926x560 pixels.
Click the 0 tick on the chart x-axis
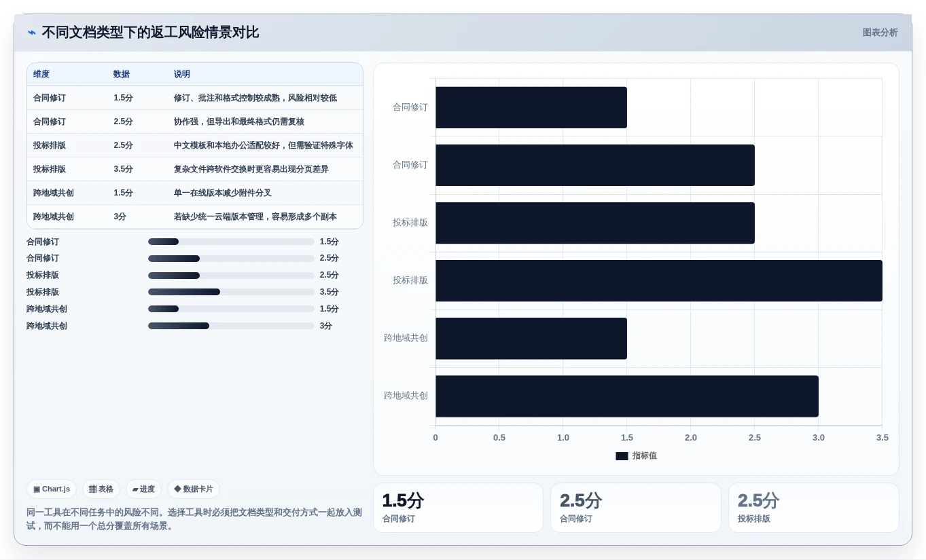point(435,438)
